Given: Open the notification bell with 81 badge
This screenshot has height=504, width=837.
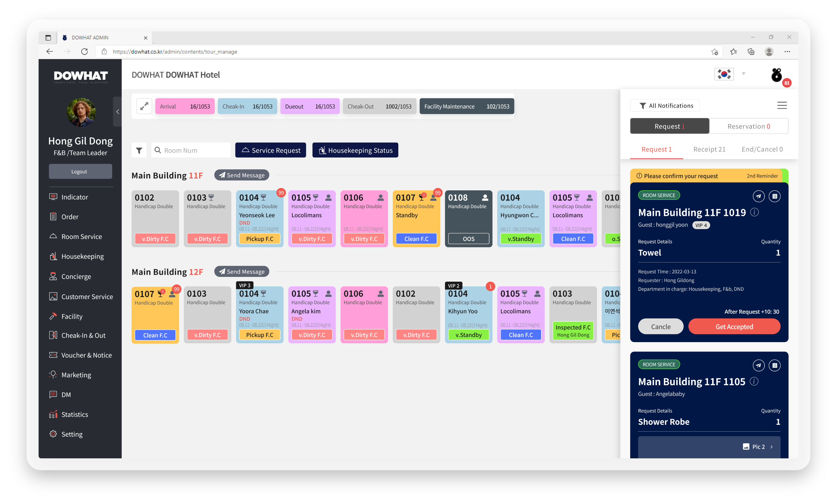Looking at the screenshot, I should 776,75.
